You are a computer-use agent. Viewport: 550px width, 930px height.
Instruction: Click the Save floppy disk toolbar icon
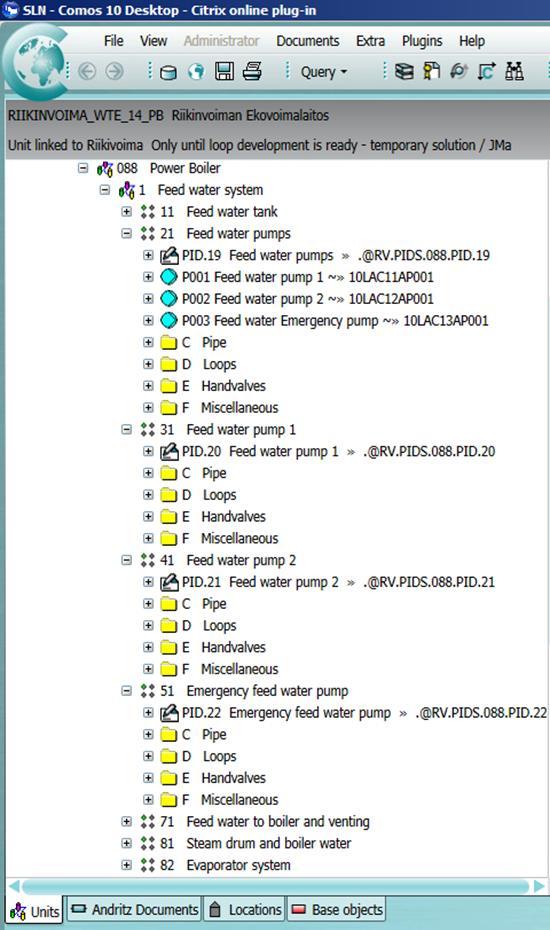click(x=224, y=71)
